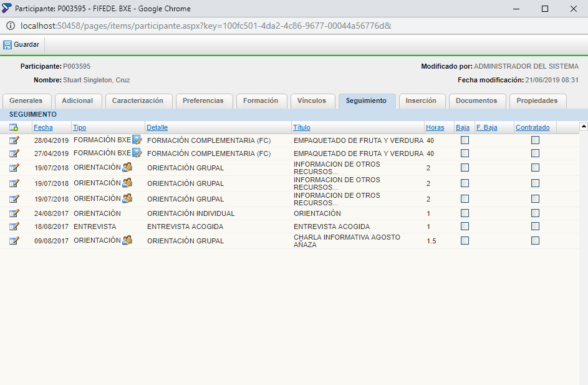Sort by the Baja column header
588x385 pixels.
(x=463, y=127)
